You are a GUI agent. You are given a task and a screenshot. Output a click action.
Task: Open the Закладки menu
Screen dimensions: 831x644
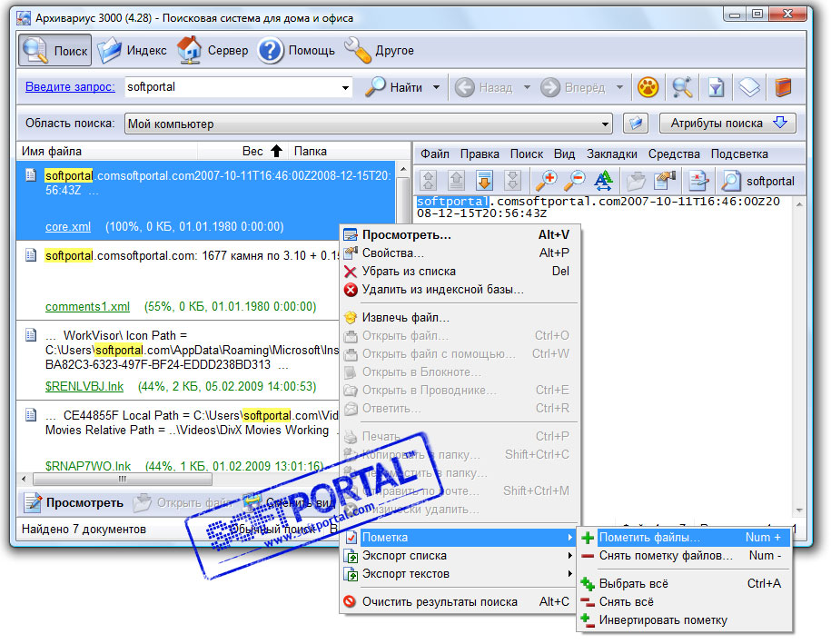coord(611,154)
